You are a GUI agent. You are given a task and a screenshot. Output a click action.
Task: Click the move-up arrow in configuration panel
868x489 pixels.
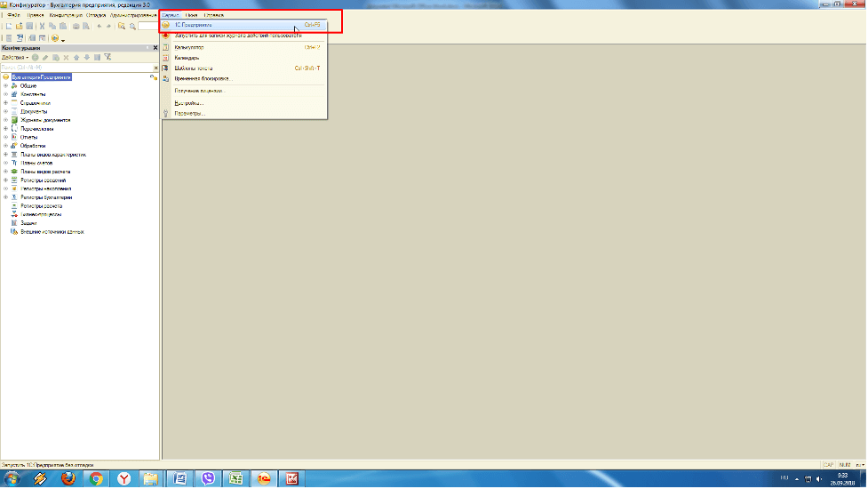(x=76, y=57)
